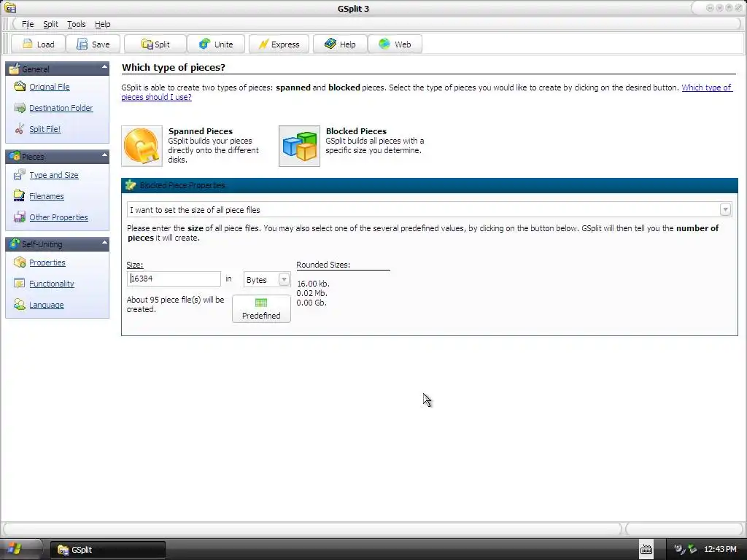Open the File menu

[28, 24]
